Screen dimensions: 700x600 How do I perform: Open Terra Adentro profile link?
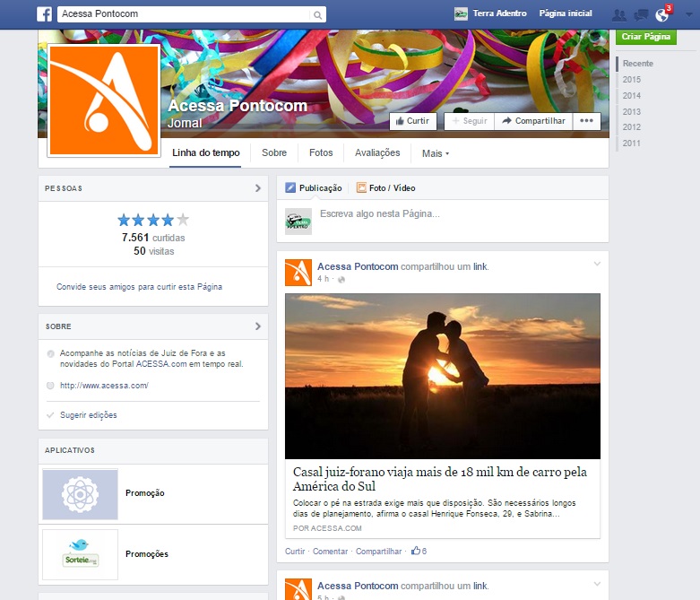click(x=499, y=13)
